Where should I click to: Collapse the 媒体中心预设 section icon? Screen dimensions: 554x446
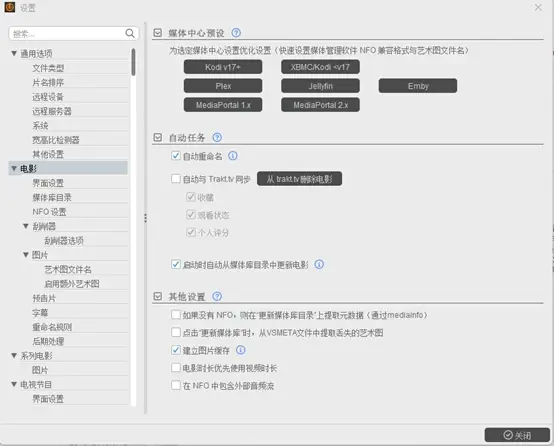click(158, 33)
